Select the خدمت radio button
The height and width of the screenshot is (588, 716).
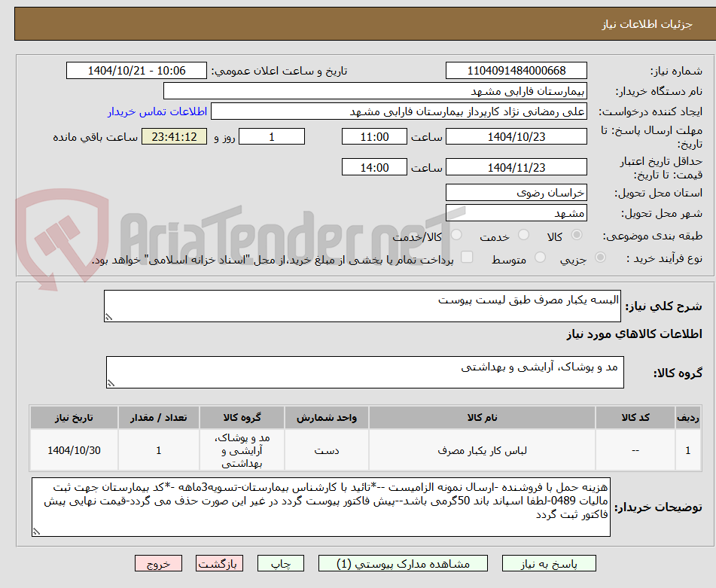click(x=523, y=235)
